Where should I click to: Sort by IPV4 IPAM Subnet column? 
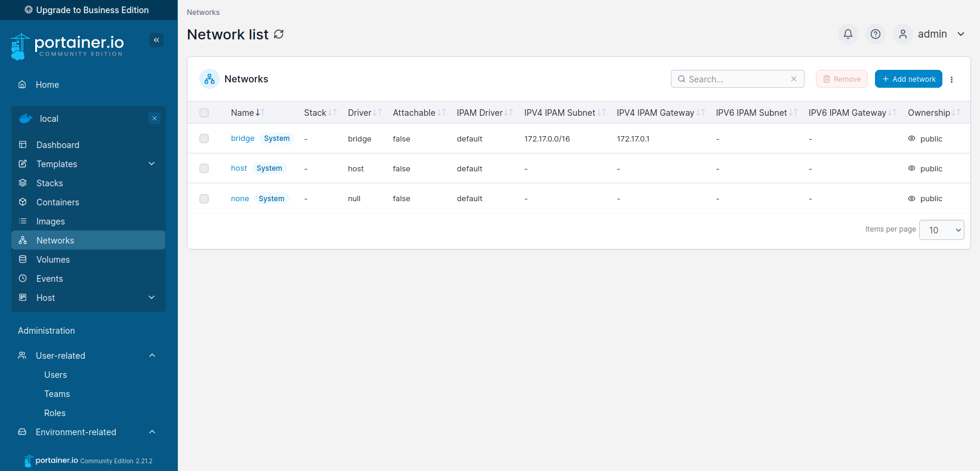click(x=565, y=113)
